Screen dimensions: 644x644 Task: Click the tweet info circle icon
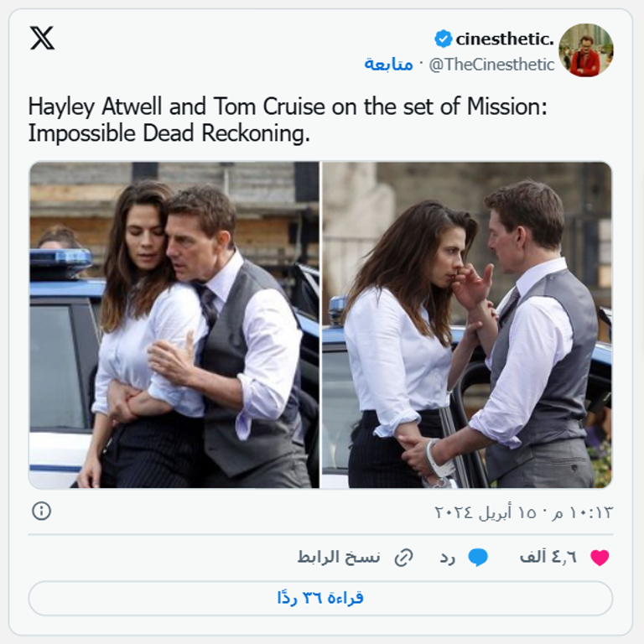41,511
